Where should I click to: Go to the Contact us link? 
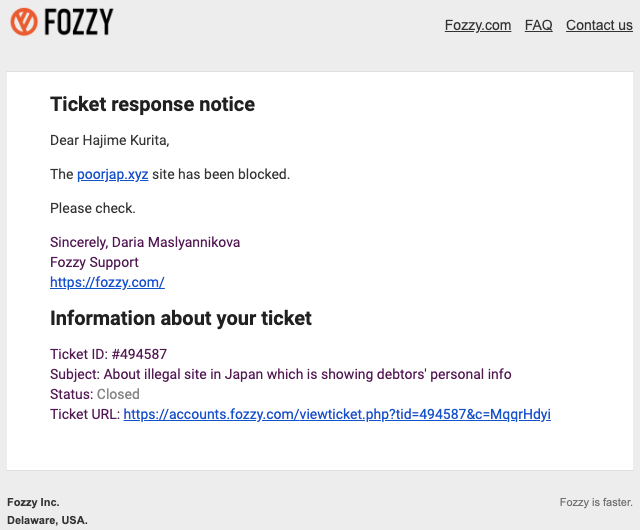pos(599,25)
